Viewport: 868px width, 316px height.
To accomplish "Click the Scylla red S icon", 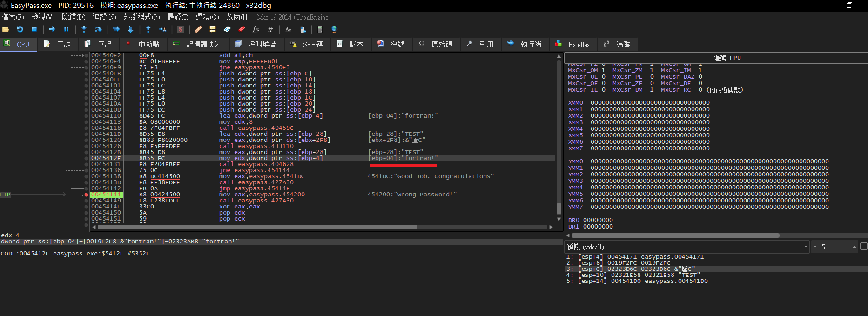I will pos(181,29).
